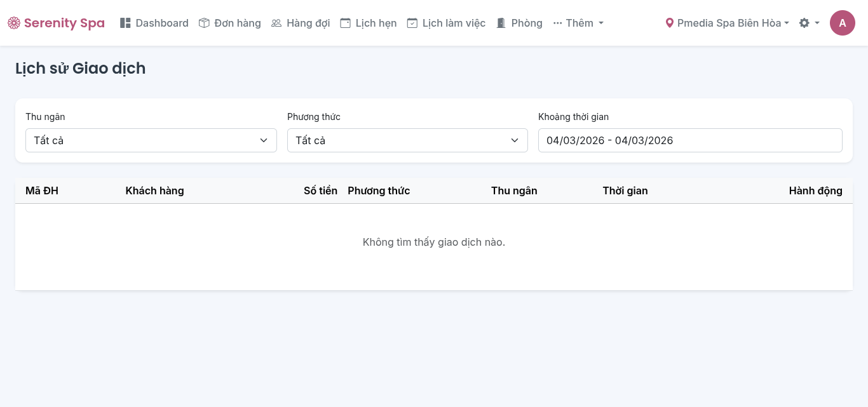Go to the Đơn hàng menu label
Screen dimensions: 868x407
[238, 23]
